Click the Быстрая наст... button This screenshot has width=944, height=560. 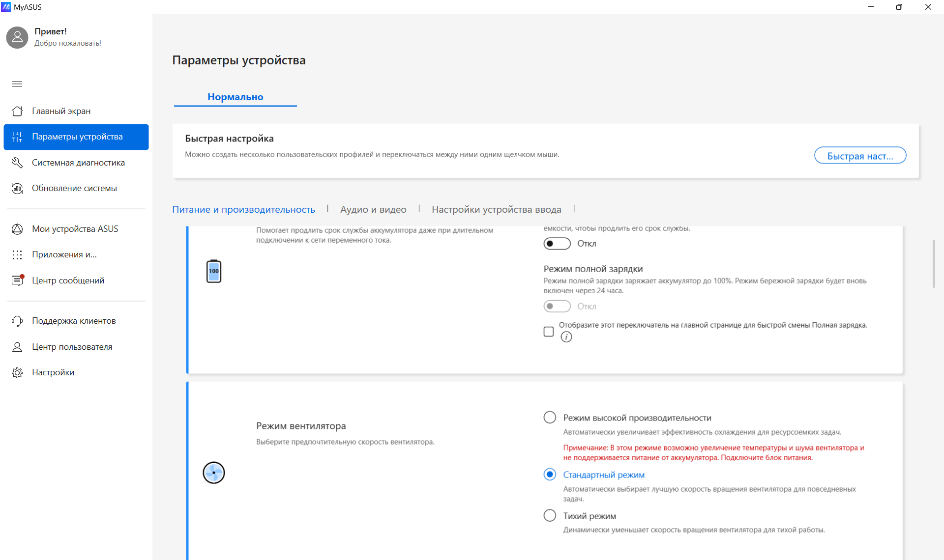click(860, 156)
